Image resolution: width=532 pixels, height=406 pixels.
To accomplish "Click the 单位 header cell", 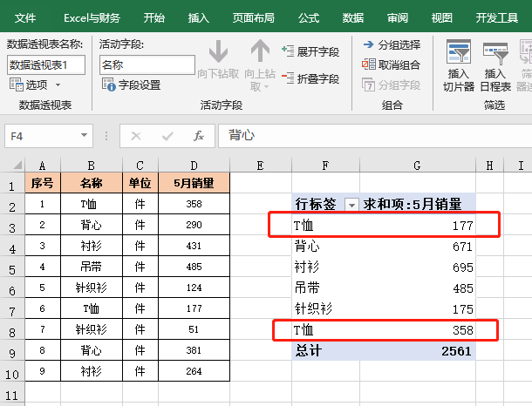I will pos(140,183).
